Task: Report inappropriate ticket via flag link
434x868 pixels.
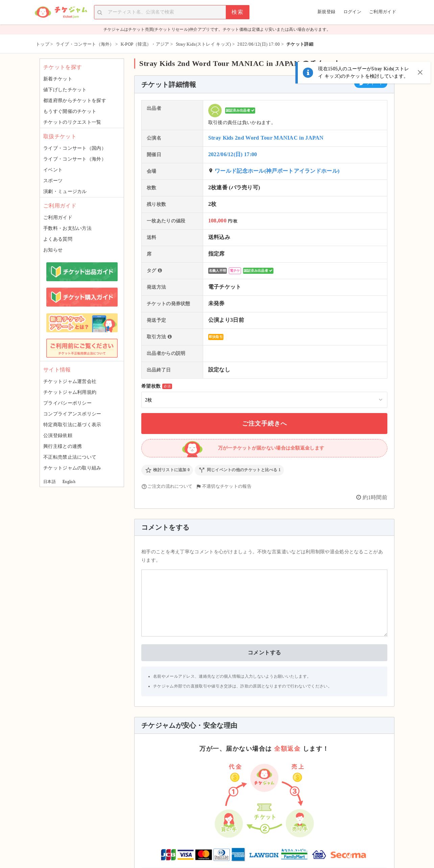Action: (224, 486)
